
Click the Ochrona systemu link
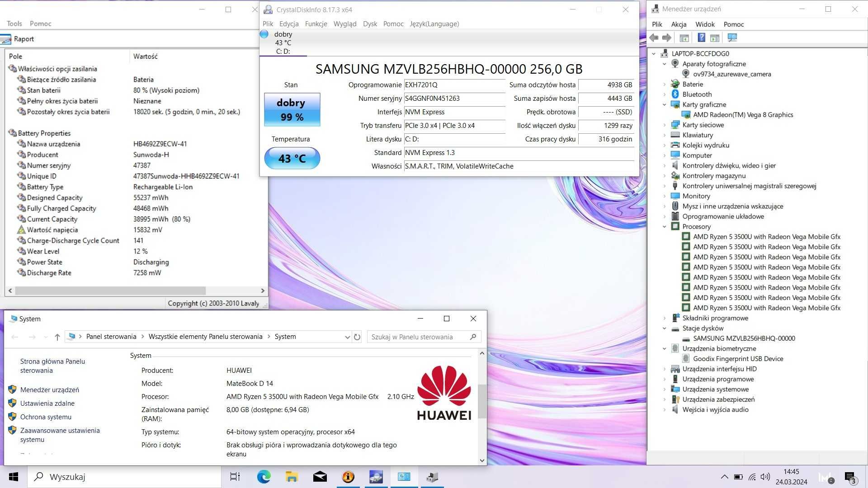pyautogui.click(x=46, y=417)
